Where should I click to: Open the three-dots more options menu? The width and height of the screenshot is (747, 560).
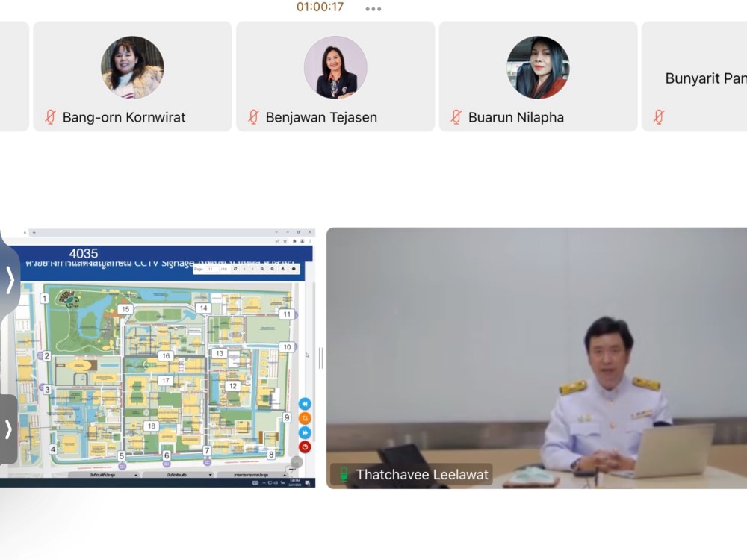coord(373,9)
